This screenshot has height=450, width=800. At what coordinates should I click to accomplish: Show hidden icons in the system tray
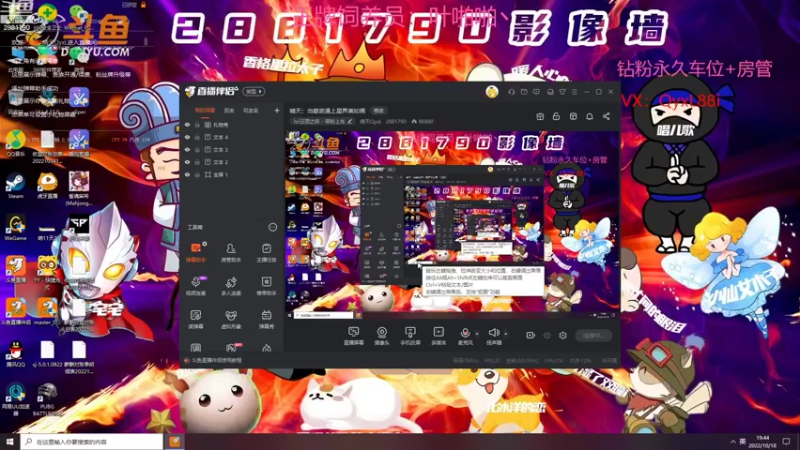point(733,441)
